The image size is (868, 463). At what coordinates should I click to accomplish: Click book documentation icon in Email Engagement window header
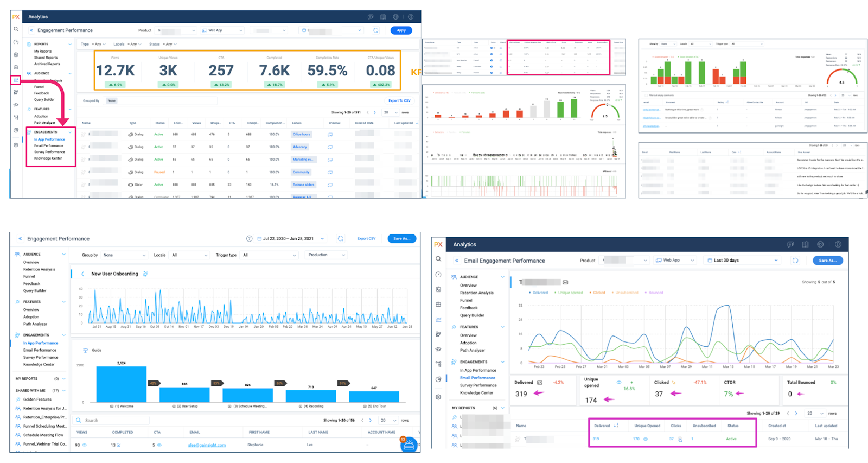point(805,244)
